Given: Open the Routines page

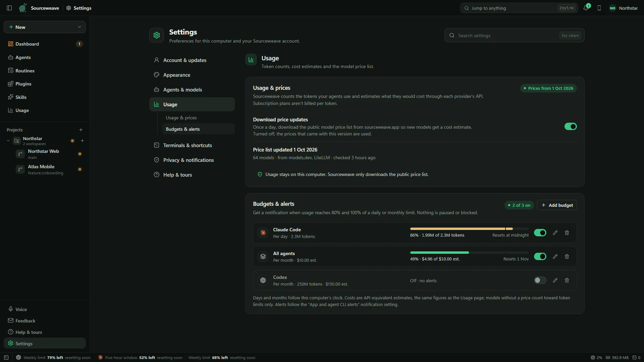Looking at the screenshot, I should click(x=45, y=71).
